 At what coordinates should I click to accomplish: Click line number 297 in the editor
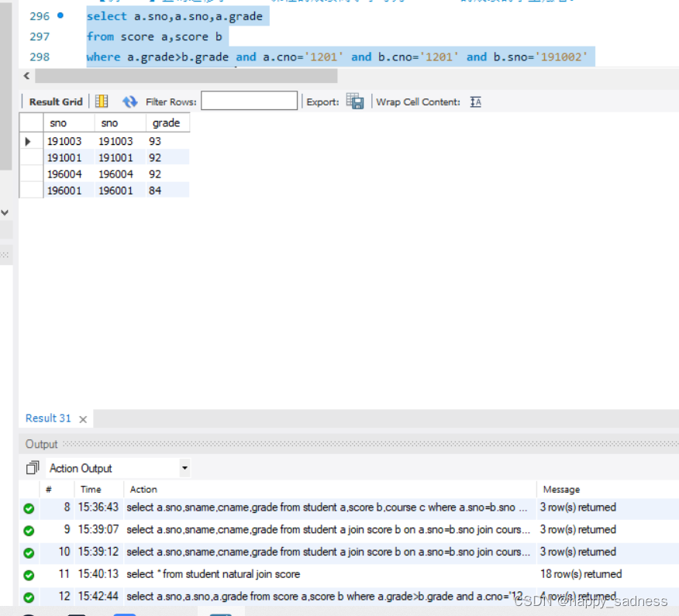point(40,36)
